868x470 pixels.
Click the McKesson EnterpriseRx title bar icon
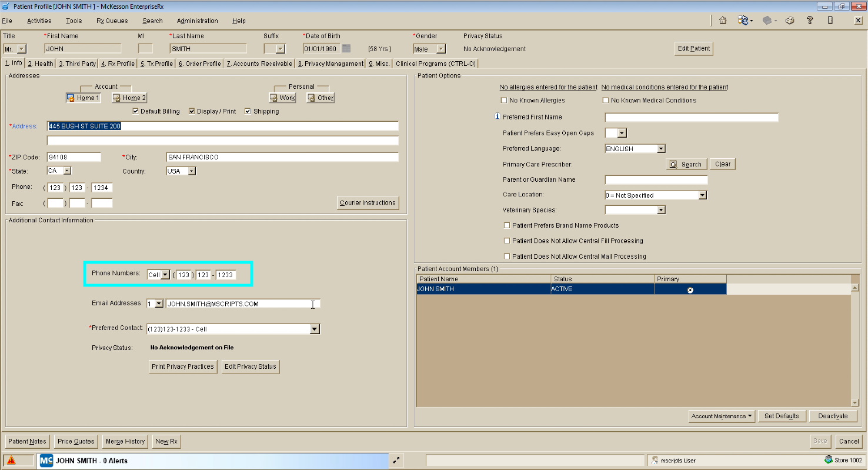(x=6, y=6)
